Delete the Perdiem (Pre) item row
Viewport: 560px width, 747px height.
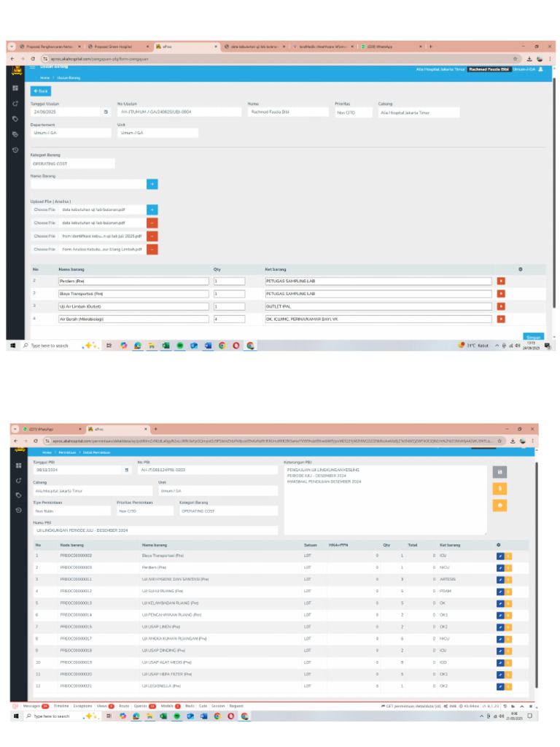(x=501, y=281)
